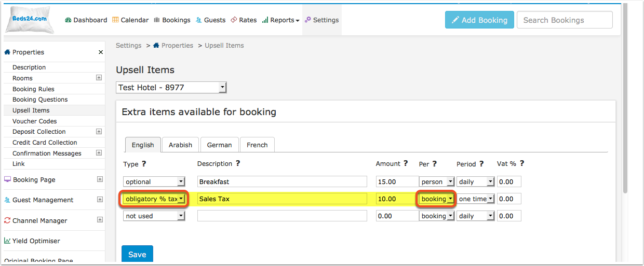Image resolution: width=644 pixels, height=266 pixels.
Task: Switch to the English tab
Action: [143, 145]
